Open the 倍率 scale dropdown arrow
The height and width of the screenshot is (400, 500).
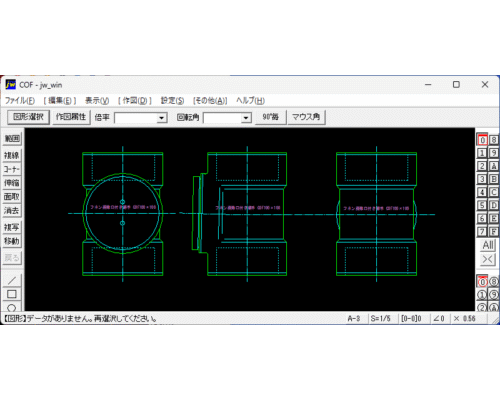(x=162, y=118)
